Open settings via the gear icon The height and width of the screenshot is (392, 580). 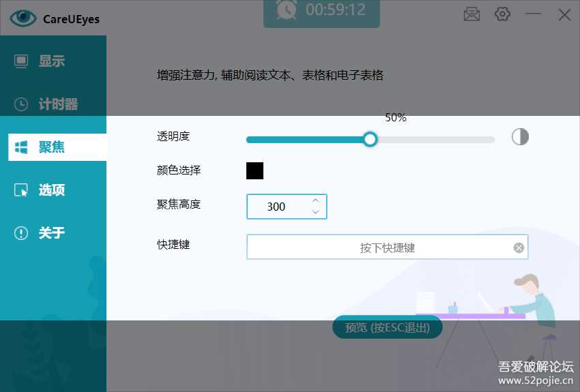(502, 14)
